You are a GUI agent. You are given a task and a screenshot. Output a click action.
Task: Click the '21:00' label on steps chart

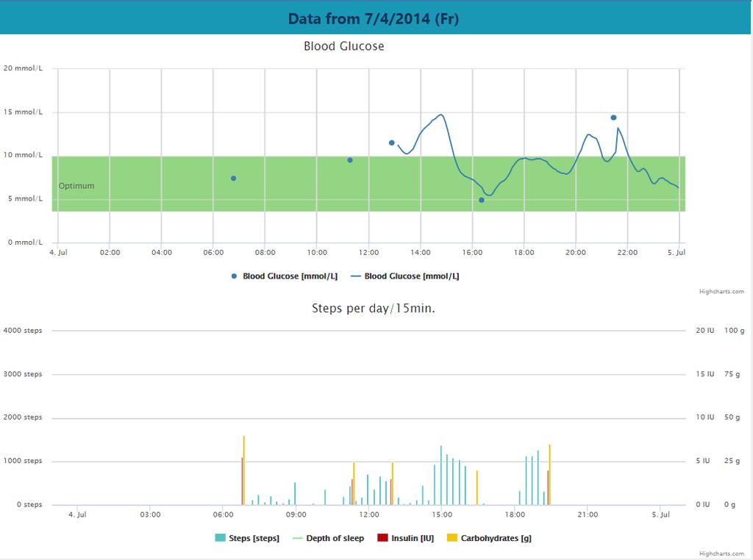(x=588, y=515)
